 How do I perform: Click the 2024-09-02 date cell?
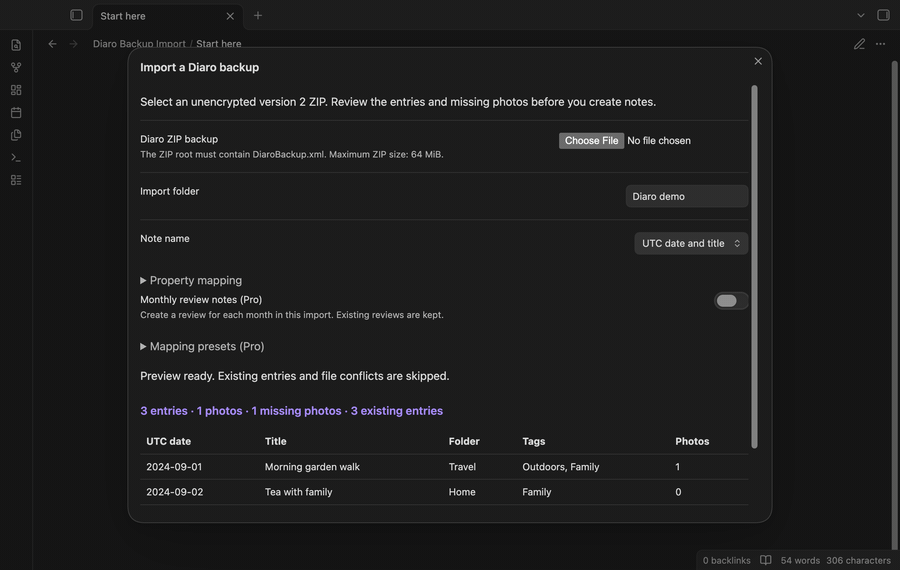(x=174, y=492)
